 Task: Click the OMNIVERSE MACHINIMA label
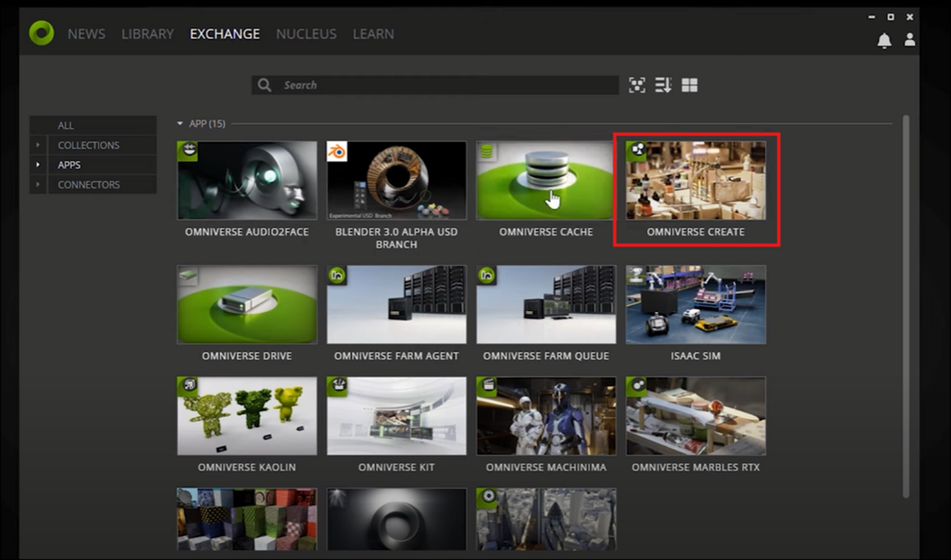coord(546,467)
